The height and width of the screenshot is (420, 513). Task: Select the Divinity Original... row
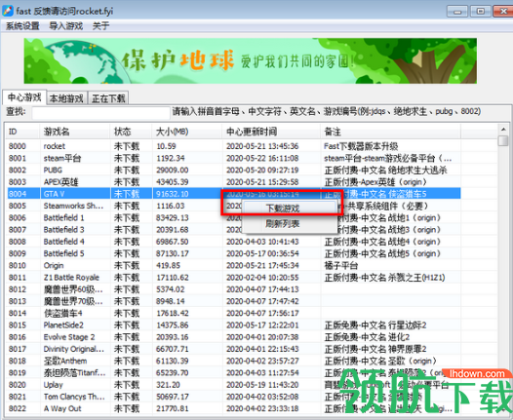234,349
